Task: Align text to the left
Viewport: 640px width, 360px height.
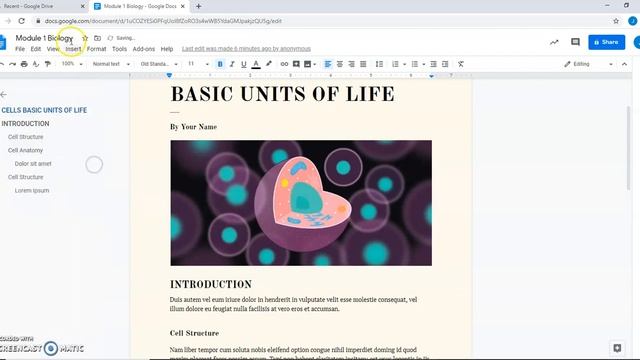Action: coord(328,64)
